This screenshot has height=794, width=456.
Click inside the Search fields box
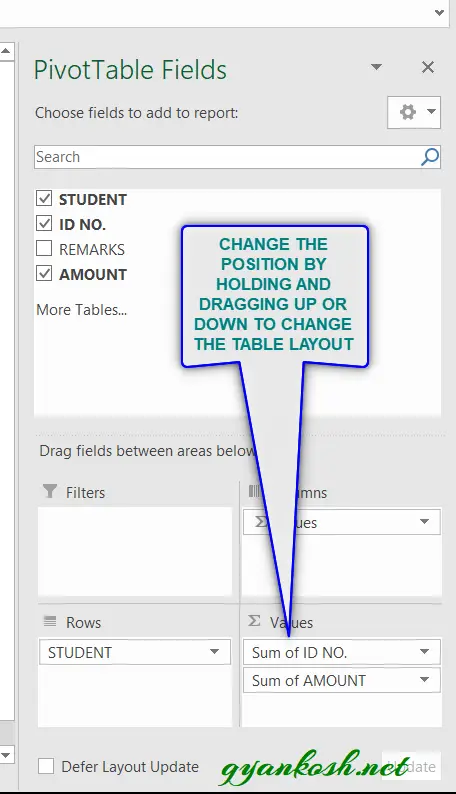point(227,157)
